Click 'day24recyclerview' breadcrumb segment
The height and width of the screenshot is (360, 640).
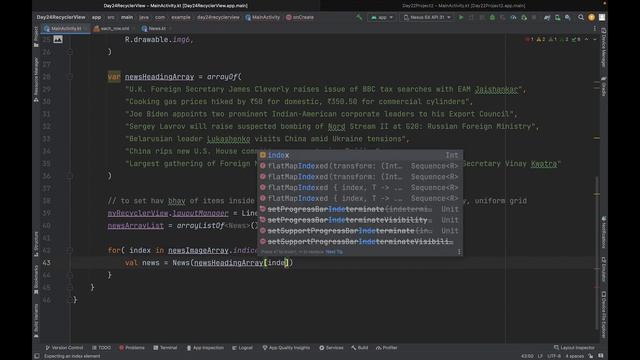(x=218, y=18)
